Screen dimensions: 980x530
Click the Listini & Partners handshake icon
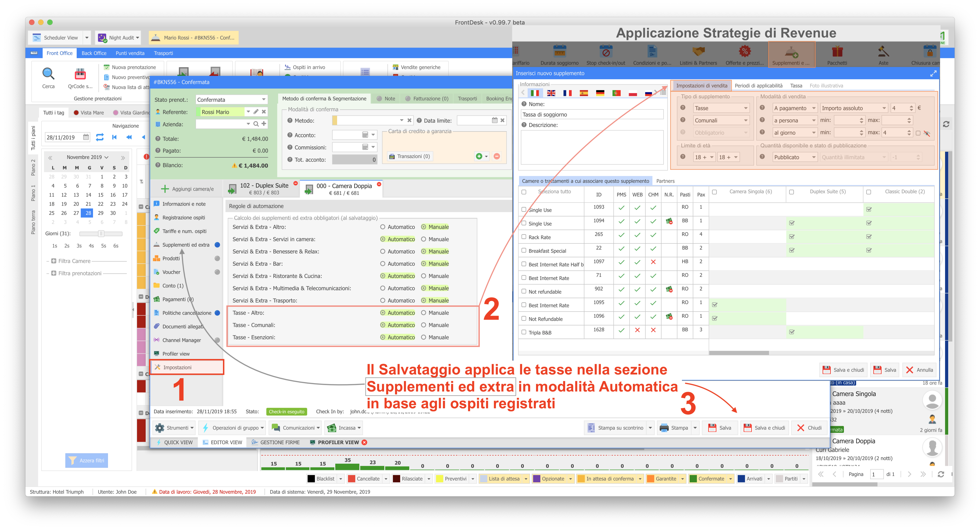point(698,51)
